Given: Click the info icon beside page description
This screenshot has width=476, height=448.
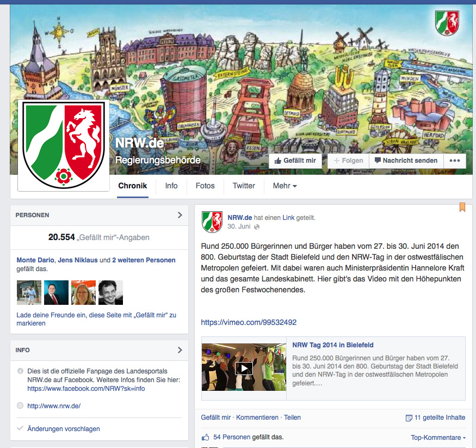Looking at the screenshot, I should pyautogui.click(x=20, y=371).
